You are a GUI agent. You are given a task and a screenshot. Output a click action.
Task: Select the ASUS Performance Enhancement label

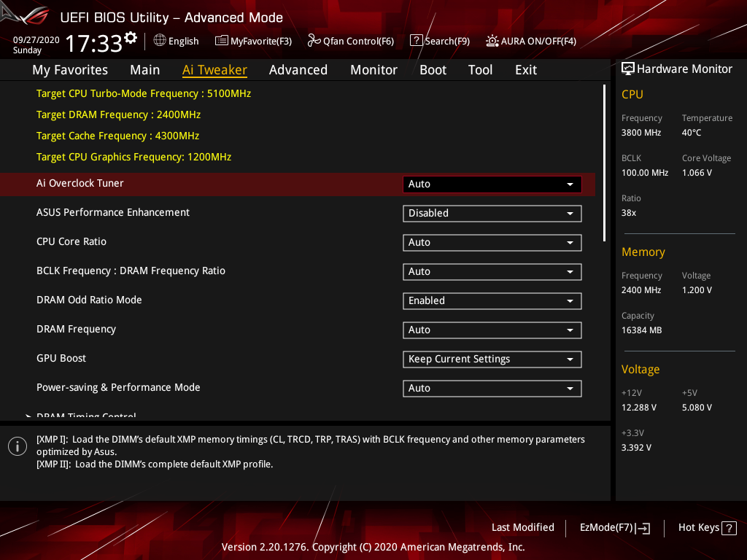pyautogui.click(x=113, y=212)
